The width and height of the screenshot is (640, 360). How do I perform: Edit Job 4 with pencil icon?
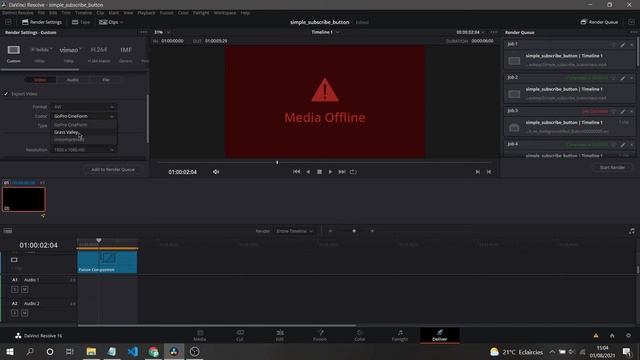point(622,144)
